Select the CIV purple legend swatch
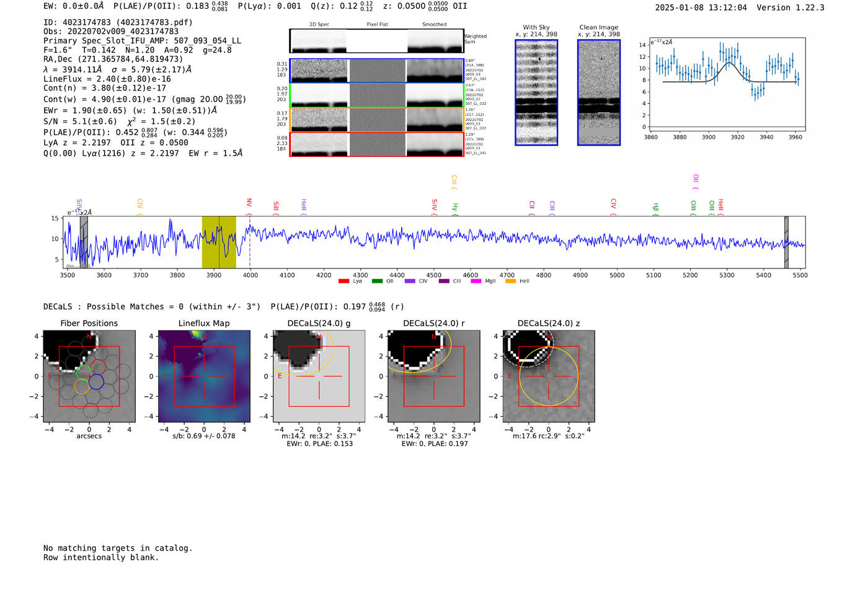The height and width of the screenshot is (591, 868). point(410,281)
